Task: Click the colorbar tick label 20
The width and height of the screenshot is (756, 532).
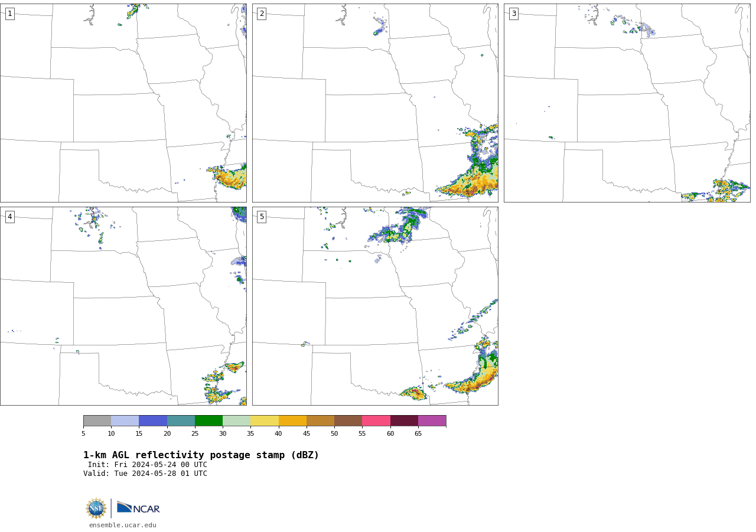Action: (167, 433)
